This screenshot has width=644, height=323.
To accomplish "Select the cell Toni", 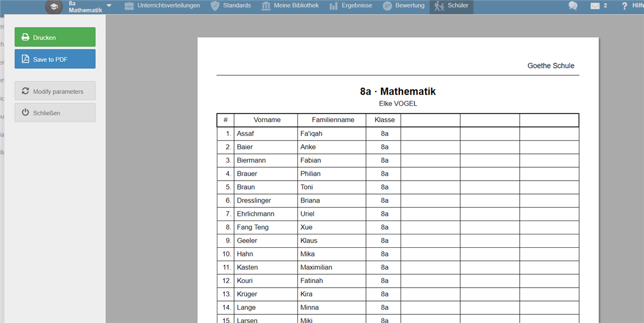I will pos(332,187).
